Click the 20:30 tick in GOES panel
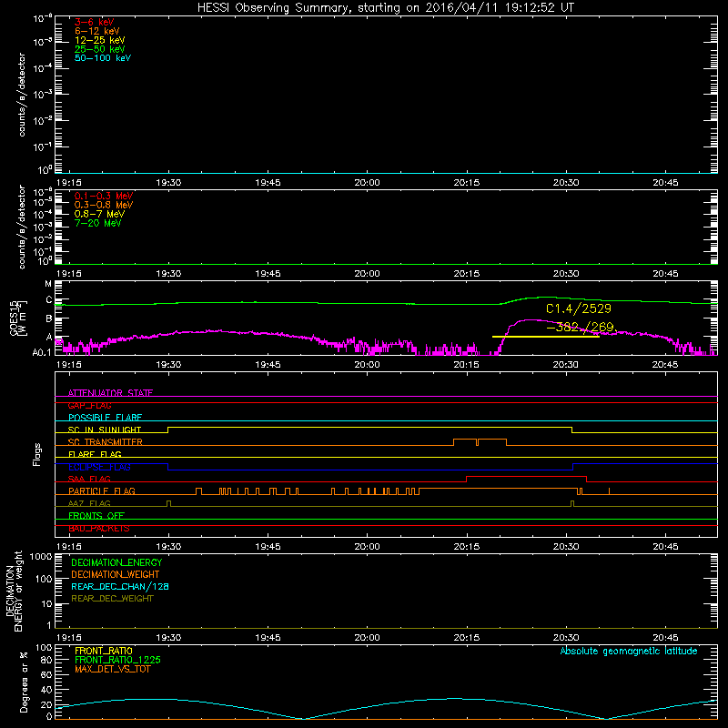 [565, 365]
